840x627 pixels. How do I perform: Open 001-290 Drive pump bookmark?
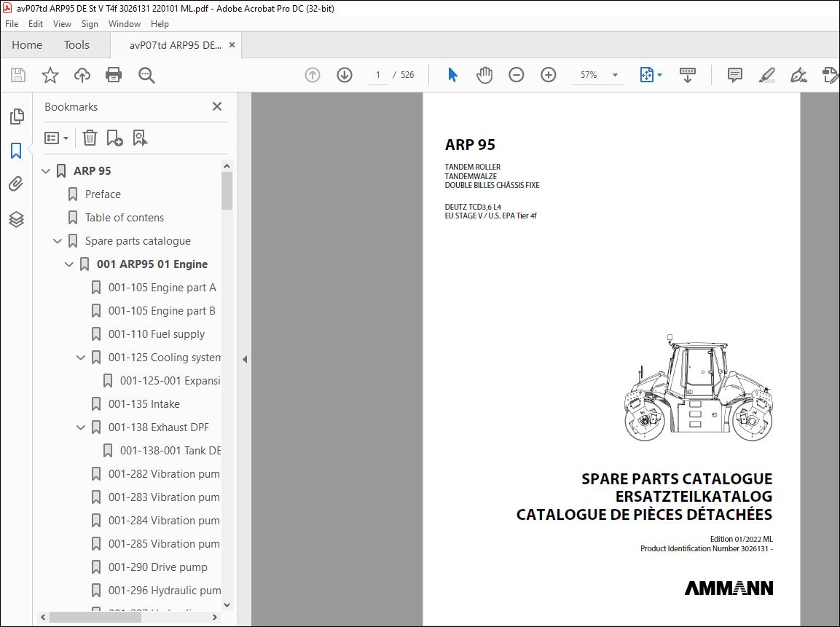(158, 567)
